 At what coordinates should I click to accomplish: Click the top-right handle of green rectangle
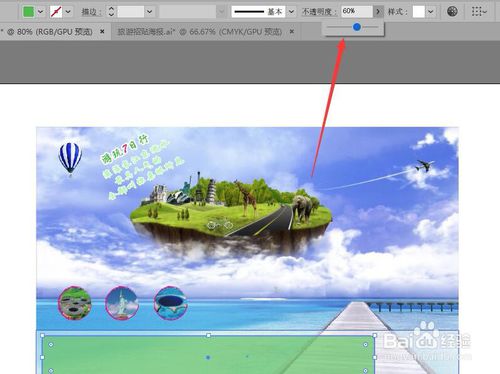pos(374,335)
